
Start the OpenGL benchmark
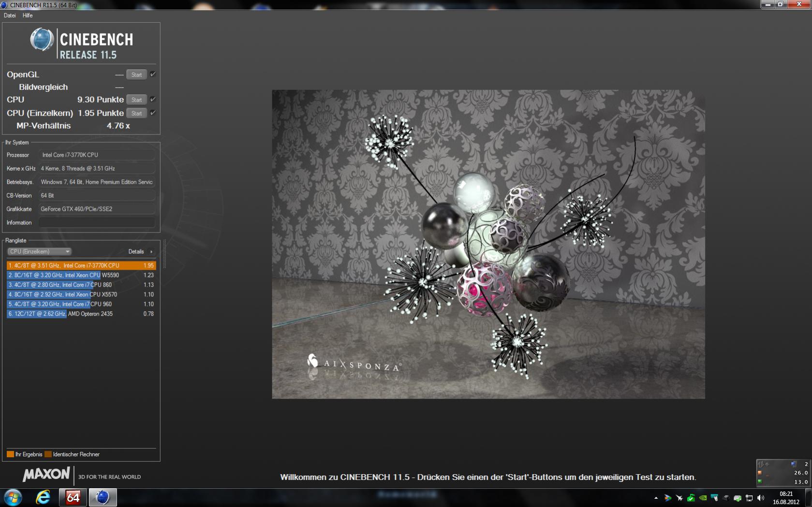[x=136, y=74]
